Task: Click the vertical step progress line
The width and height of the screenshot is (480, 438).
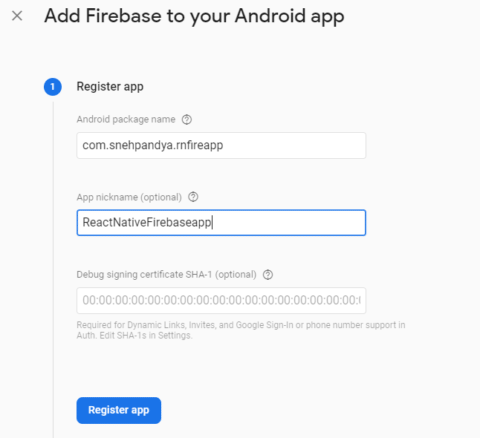Action: click(x=53, y=269)
